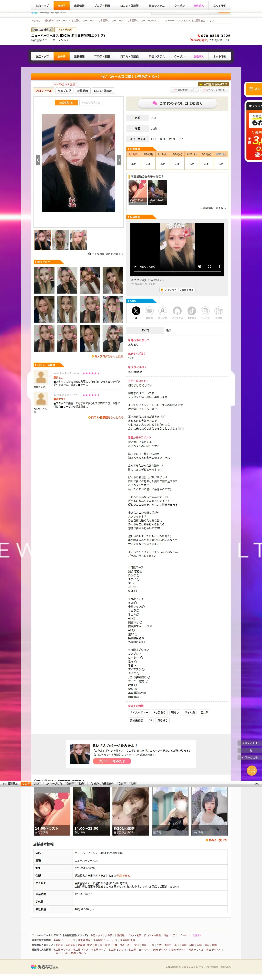
Task: Show the next profile photo
Action: 119,160
